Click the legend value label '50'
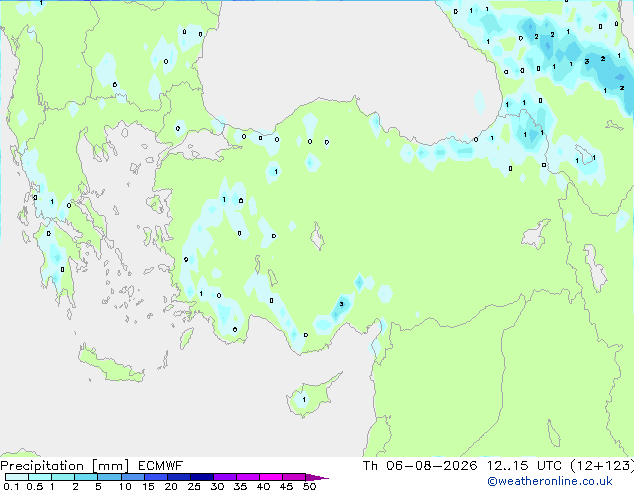This screenshot has height=490, width=634. [310, 486]
